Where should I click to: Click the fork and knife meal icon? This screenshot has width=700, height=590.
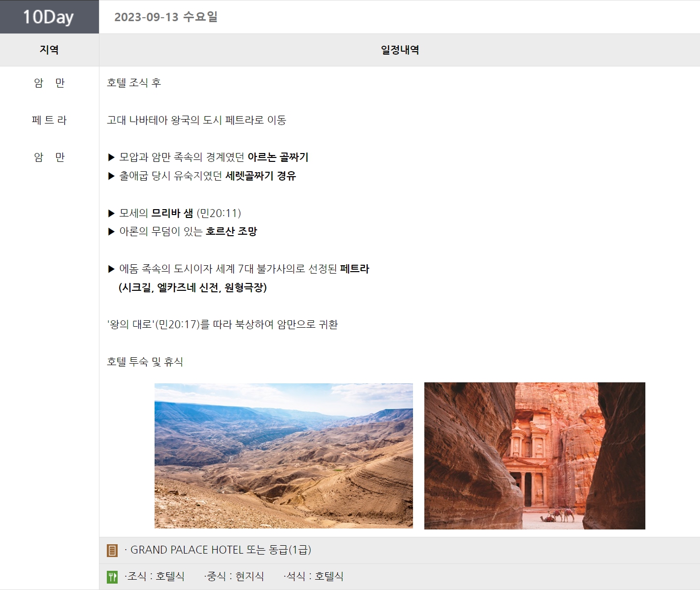[112, 577]
